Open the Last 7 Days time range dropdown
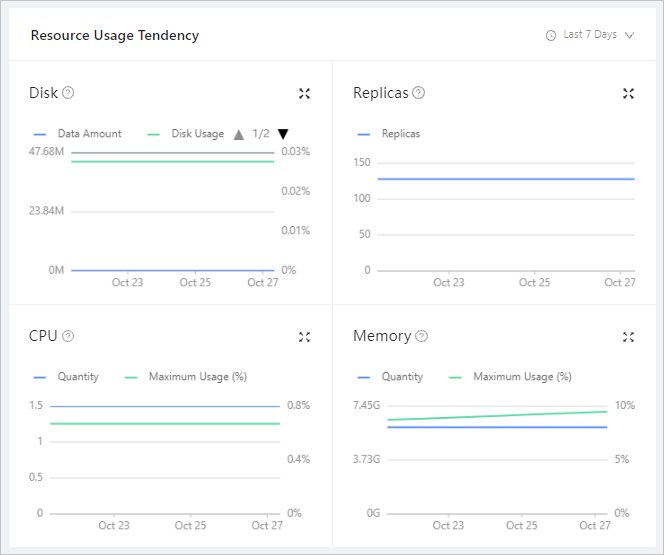 click(590, 35)
